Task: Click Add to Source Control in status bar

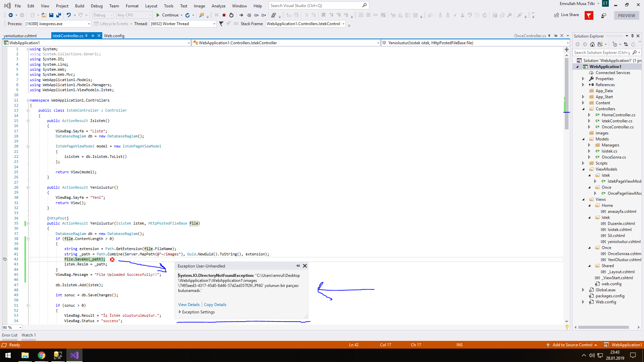Action: (x=572, y=345)
